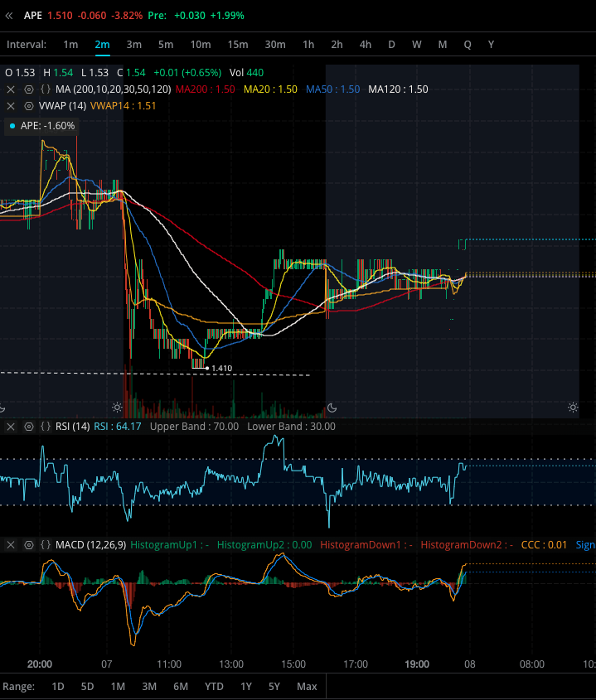
Task: Click the Vol 440 volume readout
Action: 247,73
